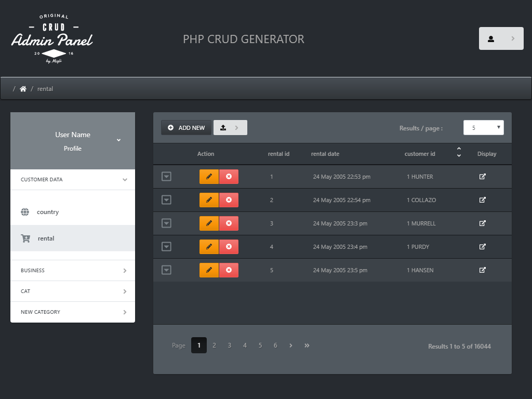Expand the BUSINESS category in the sidebar
The height and width of the screenshot is (399, 532).
73,270
